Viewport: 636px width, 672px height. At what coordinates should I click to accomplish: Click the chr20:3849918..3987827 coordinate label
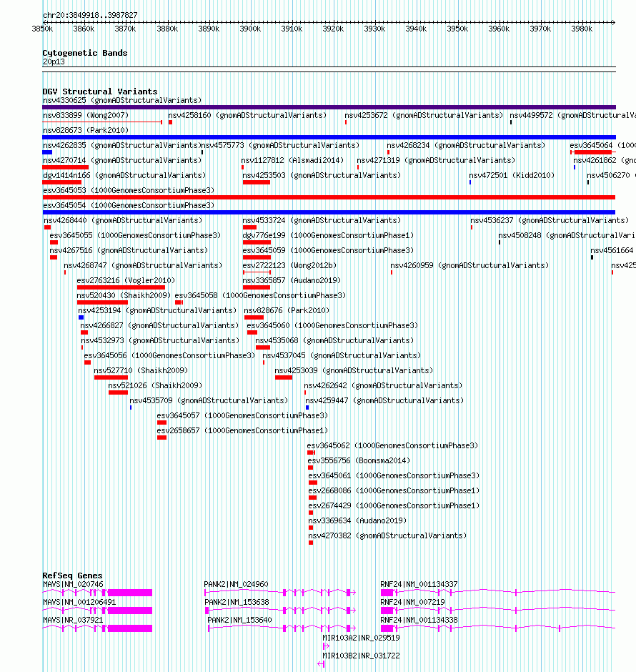[90, 15]
